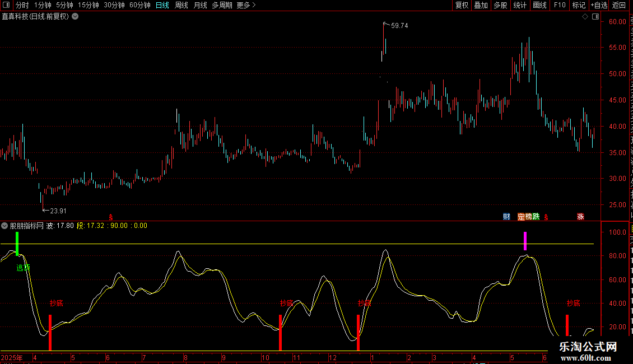Activate the 画线 drawing tool
Screen dimensions: 633x364
pyautogui.click(x=539, y=5)
